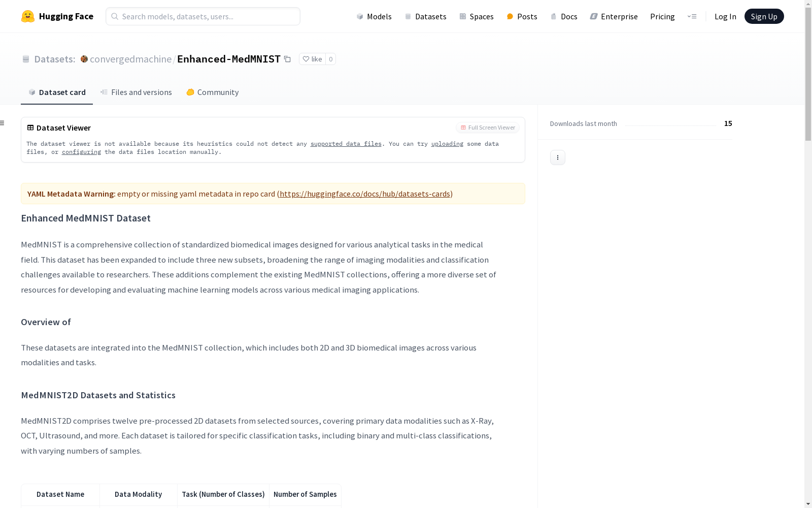Switch to the Community tab
The width and height of the screenshot is (812, 508).
coord(212,92)
